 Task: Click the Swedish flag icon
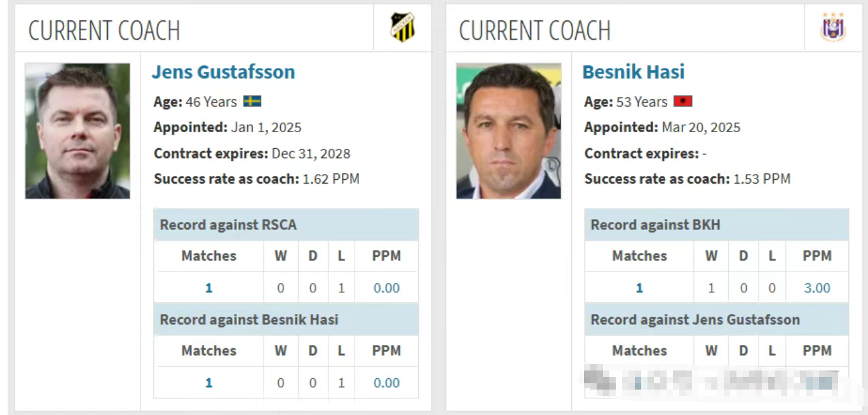(252, 102)
